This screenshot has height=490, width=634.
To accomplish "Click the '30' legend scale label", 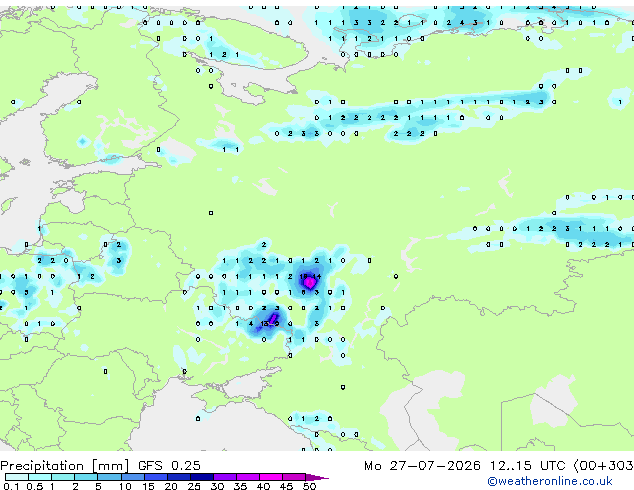I will click(217, 486).
